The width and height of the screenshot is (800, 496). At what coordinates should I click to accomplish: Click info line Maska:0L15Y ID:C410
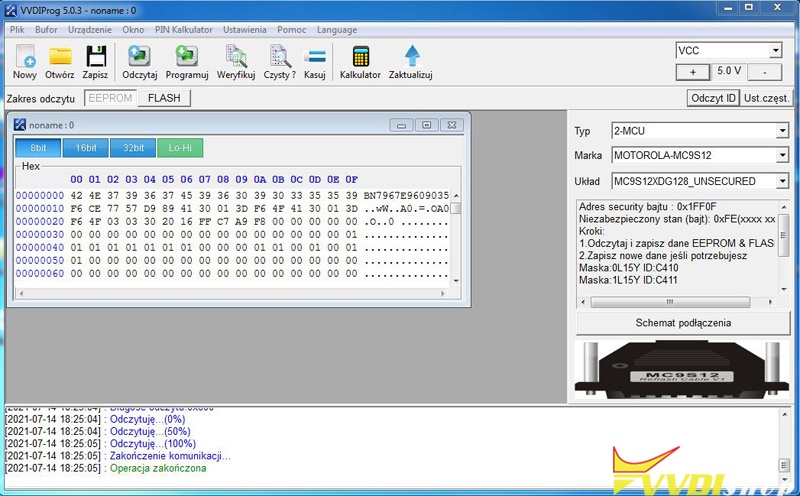pos(629,268)
